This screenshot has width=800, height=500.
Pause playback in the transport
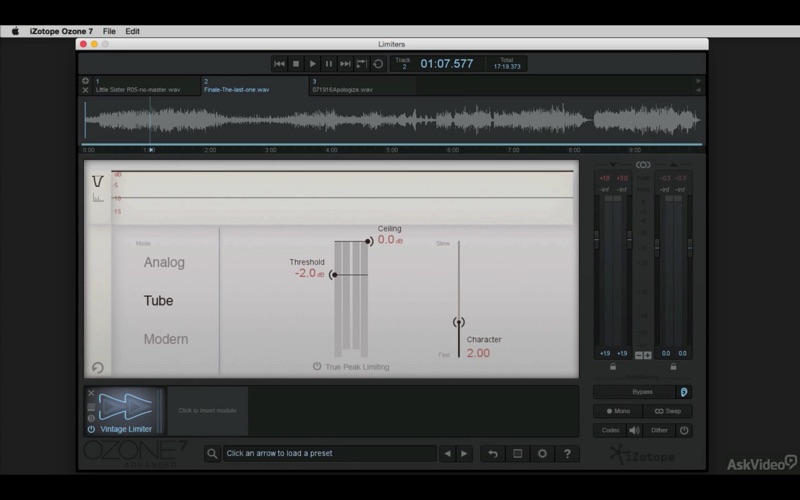329,64
